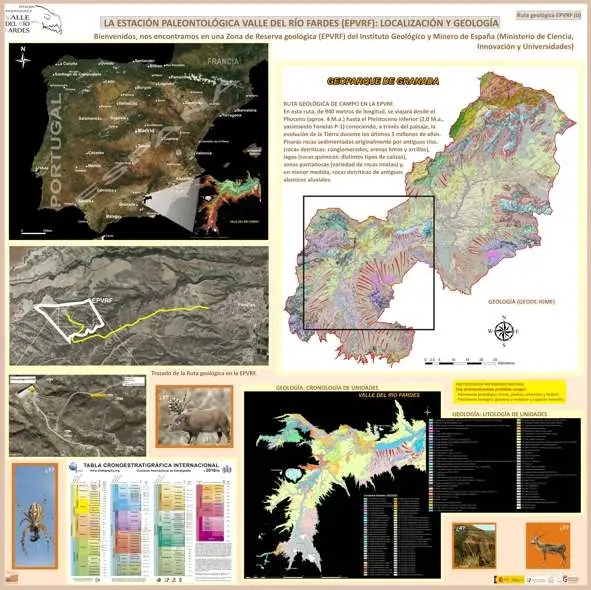Select the spider photograph

[x=35, y=516]
